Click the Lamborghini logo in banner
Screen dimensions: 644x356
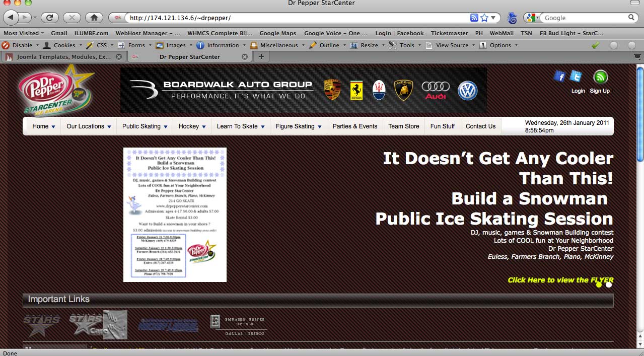[x=403, y=90]
